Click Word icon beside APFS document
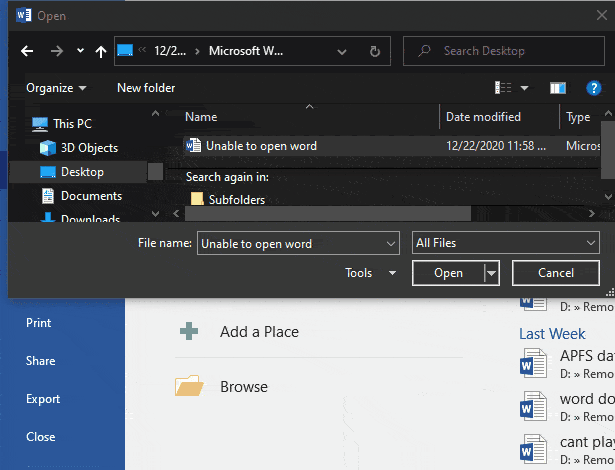Screen dimensions: 615x470 (533, 364)
